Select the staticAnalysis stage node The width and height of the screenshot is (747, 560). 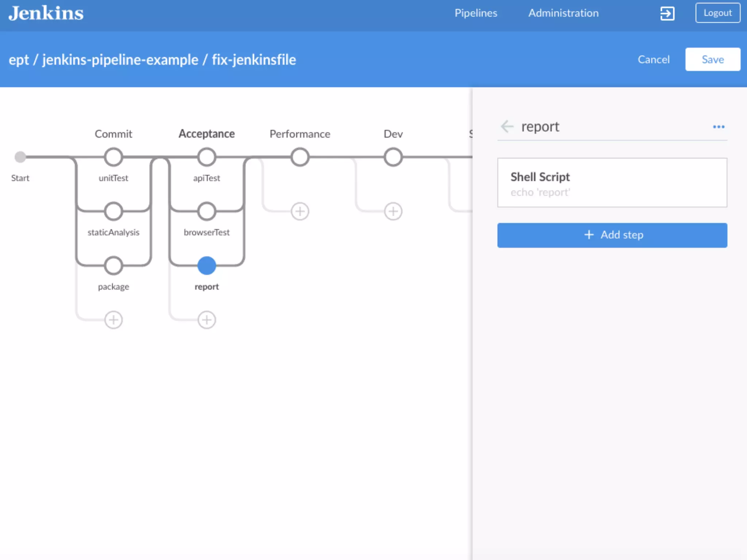pyautogui.click(x=113, y=211)
